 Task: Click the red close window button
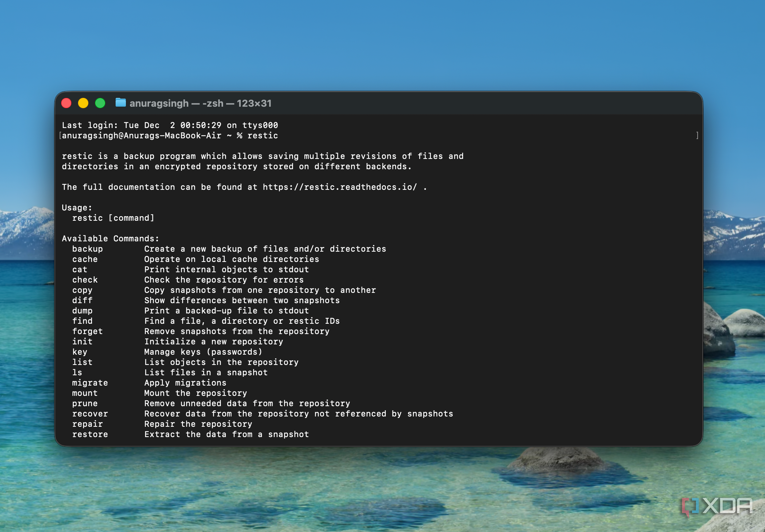point(66,103)
